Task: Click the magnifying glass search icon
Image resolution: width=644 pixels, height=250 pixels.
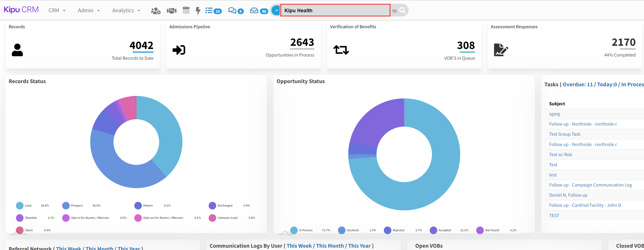Action: [x=402, y=11]
